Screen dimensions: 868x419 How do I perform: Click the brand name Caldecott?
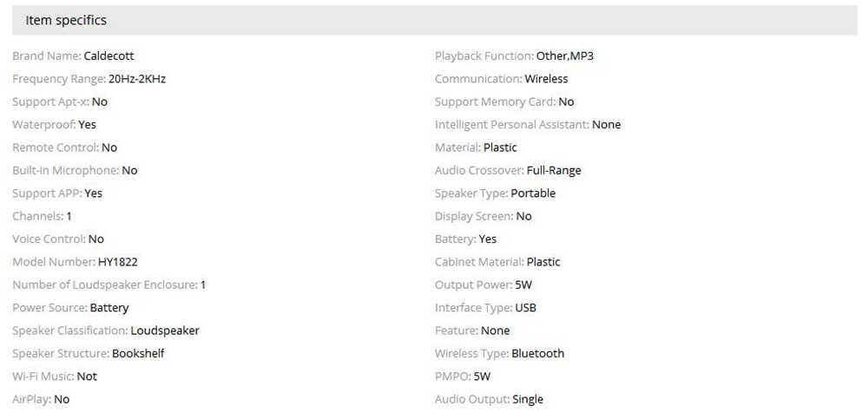(x=108, y=56)
